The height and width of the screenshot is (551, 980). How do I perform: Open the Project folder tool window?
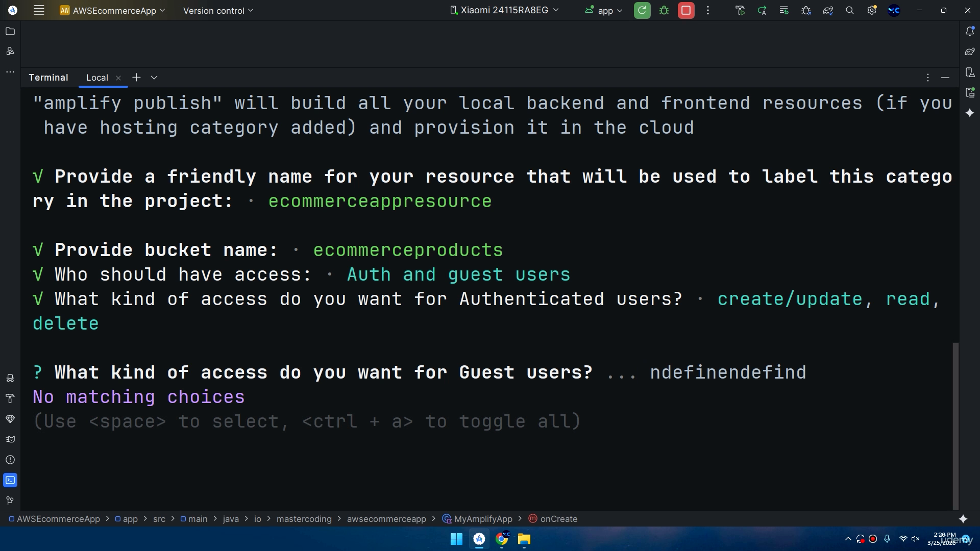[10, 31]
